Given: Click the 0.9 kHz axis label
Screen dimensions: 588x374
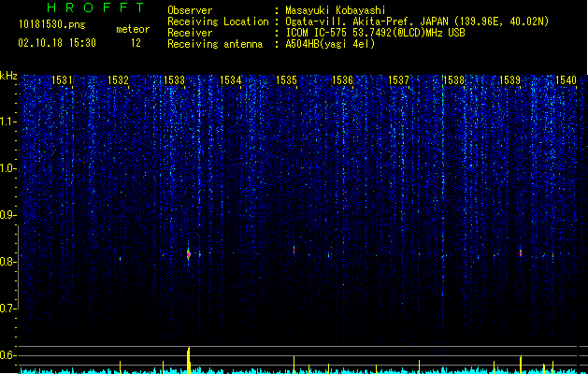Looking at the screenshot, I should (x=7, y=215).
